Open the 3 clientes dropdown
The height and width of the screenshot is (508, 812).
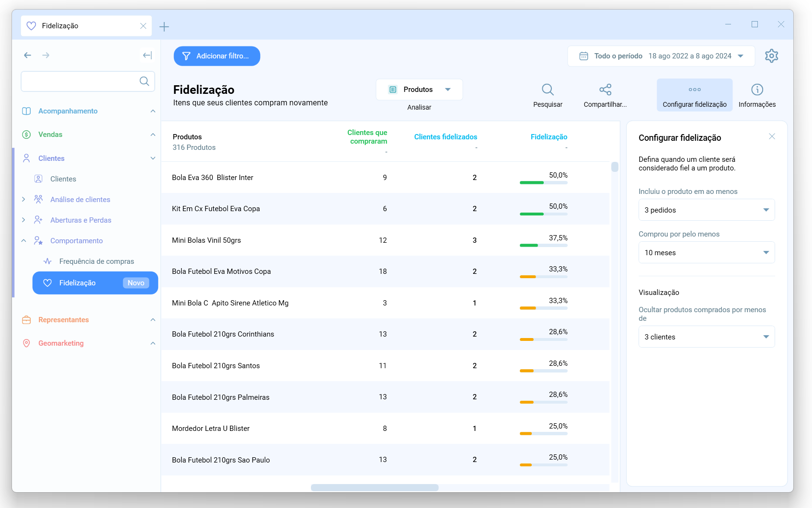pyautogui.click(x=707, y=337)
